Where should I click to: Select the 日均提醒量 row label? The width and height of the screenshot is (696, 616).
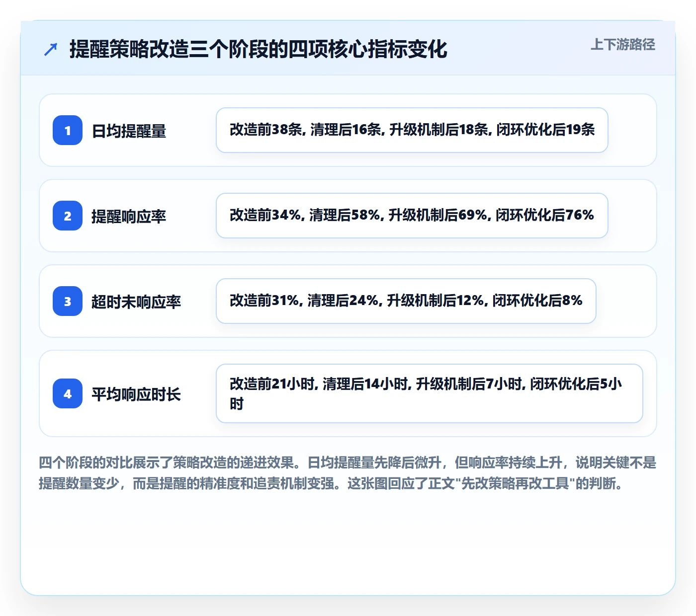coord(129,131)
